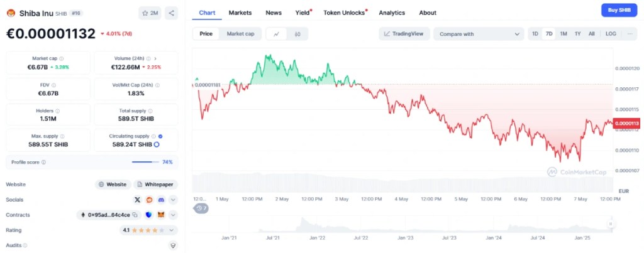Click the audits shield icon
The width and height of the screenshot is (644, 253).
(174, 245)
